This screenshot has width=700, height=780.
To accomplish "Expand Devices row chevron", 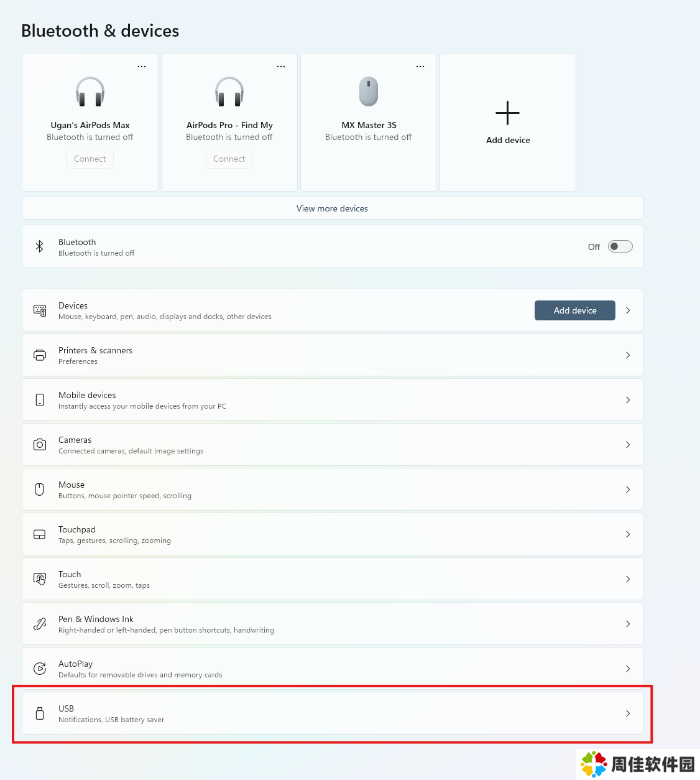I will [628, 310].
